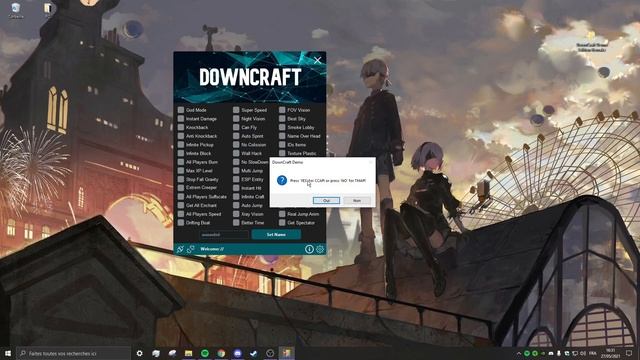Click the Windows taskbar search box
This screenshot has width=640, height=360.
[73, 353]
